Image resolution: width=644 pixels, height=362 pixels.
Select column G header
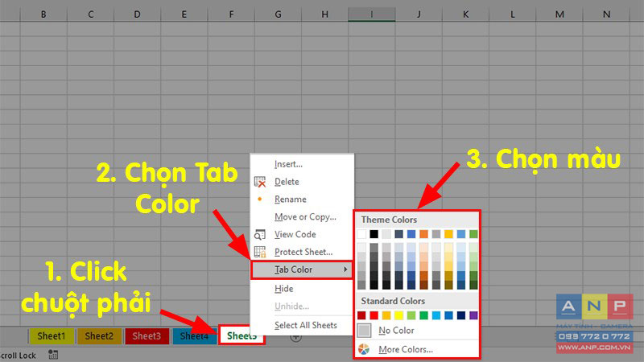click(278, 14)
